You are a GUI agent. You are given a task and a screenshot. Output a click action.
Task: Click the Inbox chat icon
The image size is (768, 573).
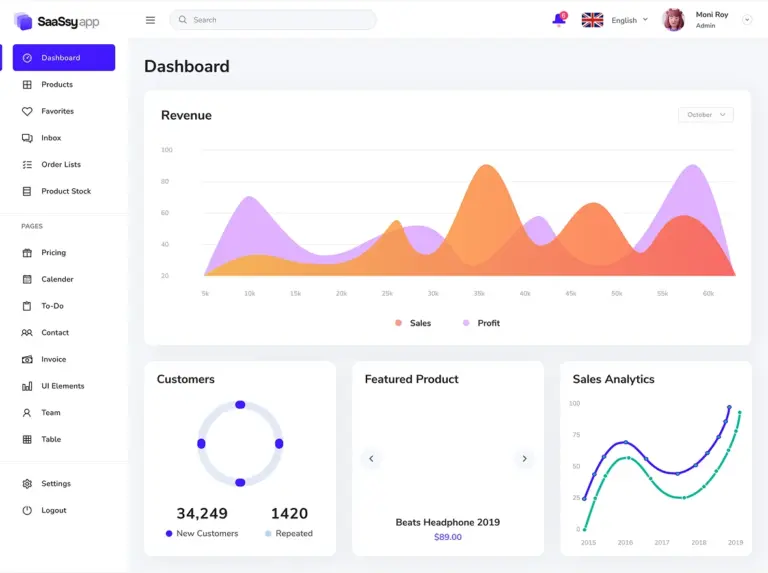pos(27,138)
